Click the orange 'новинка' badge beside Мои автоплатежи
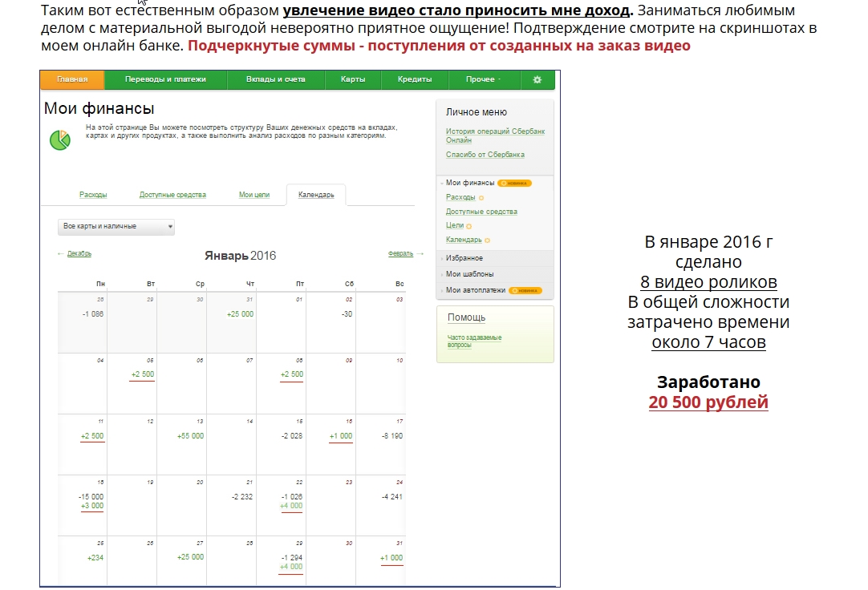This screenshot has width=868, height=590. (525, 290)
